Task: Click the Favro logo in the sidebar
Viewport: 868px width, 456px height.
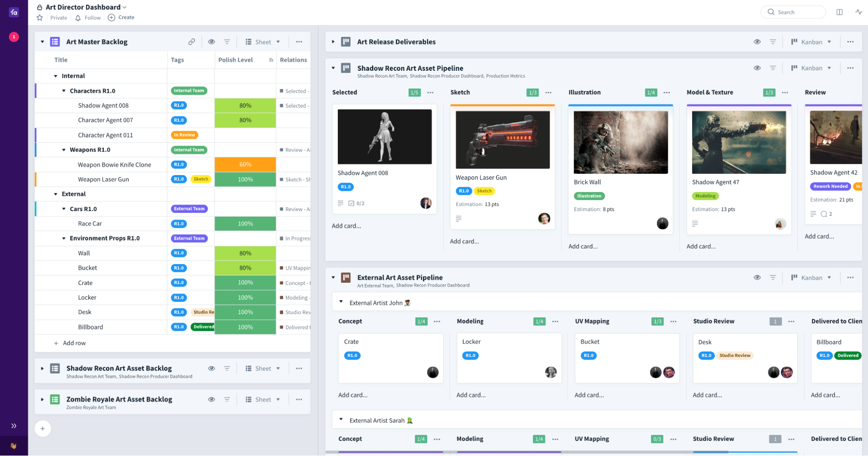Action: pos(13,12)
